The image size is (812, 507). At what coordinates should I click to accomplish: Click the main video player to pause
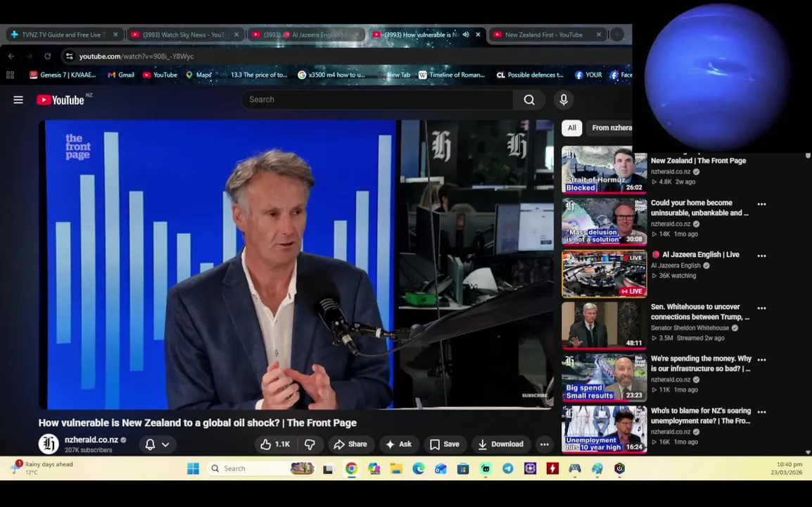(296, 264)
